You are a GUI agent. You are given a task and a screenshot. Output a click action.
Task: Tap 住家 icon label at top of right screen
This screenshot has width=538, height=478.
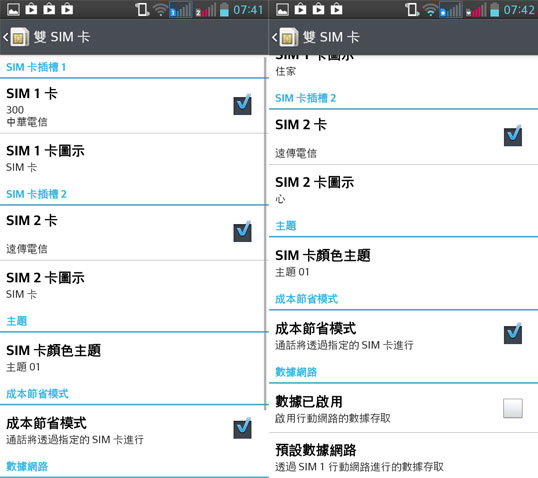[285, 71]
